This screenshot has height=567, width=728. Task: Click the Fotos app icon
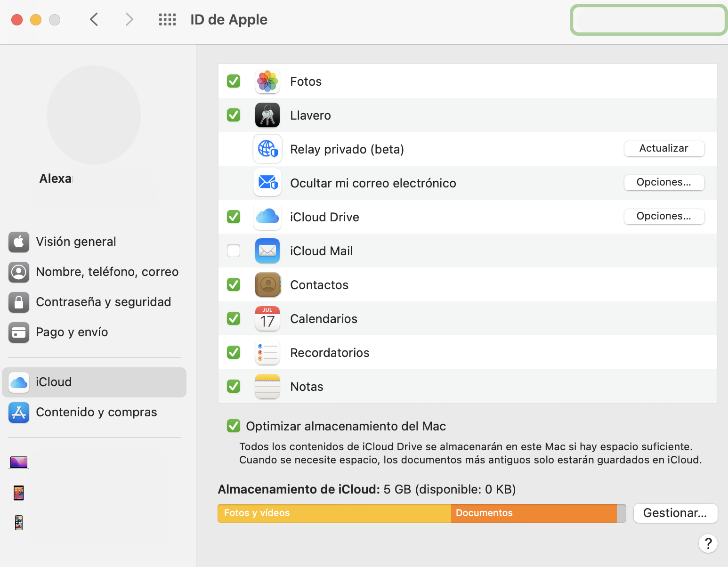[x=267, y=81]
